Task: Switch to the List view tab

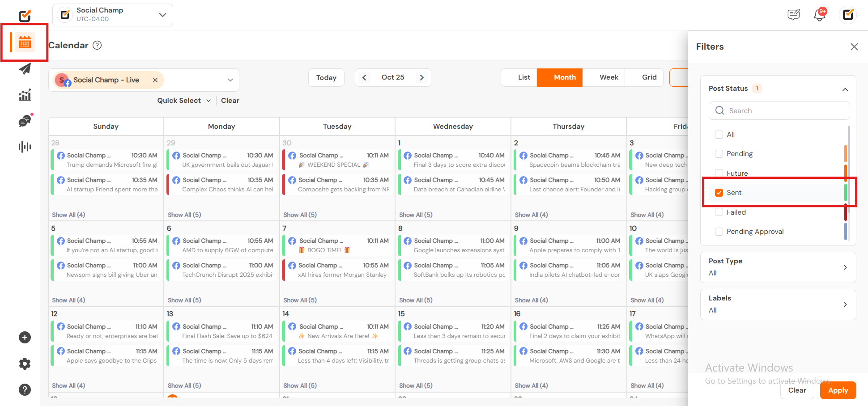Action: pyautogui.click(x=523, y=77)
